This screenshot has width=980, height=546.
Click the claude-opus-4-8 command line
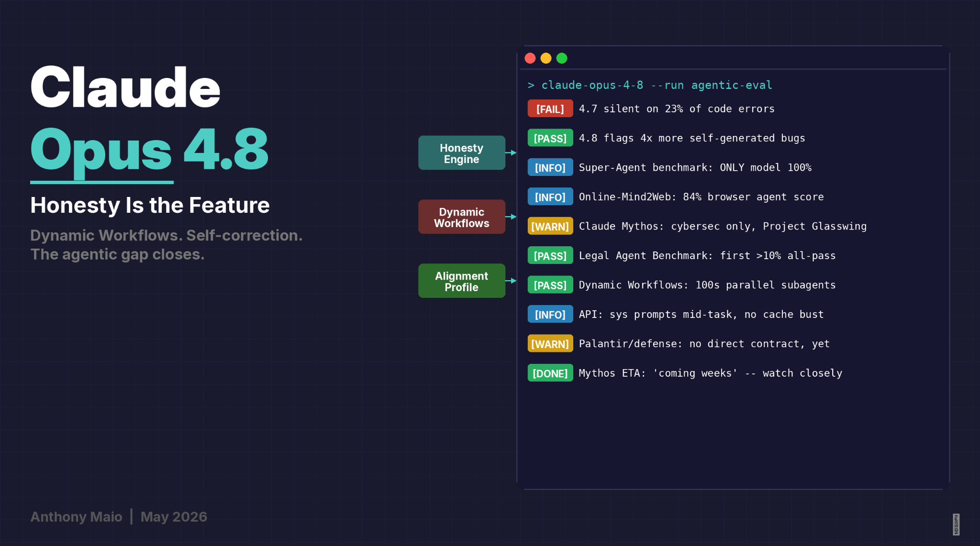click(x=650, y=85)
